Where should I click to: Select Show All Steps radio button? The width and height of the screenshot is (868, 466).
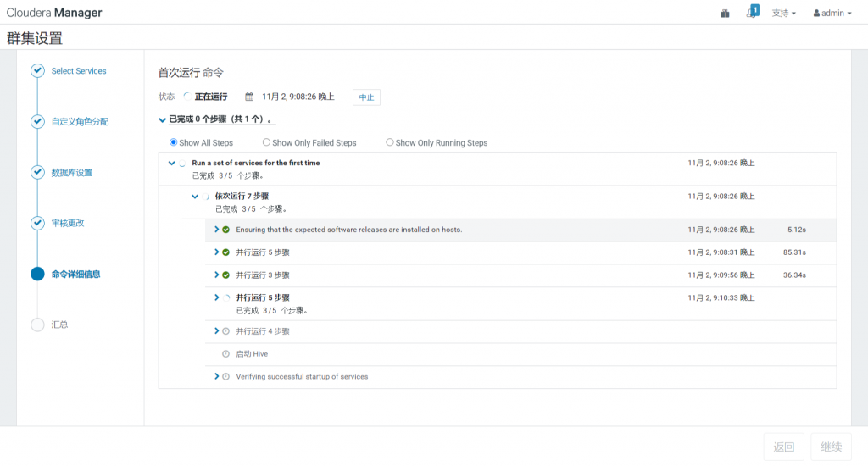(173, 142)
